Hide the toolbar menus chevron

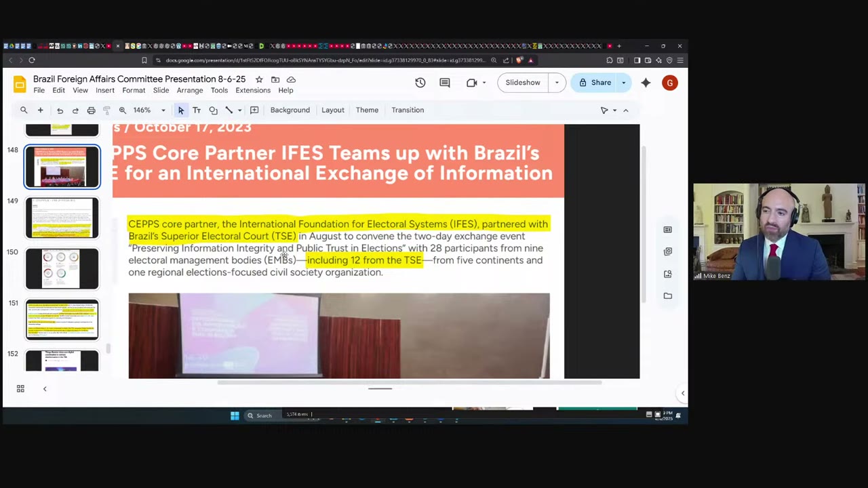click(x=626, y=110)
